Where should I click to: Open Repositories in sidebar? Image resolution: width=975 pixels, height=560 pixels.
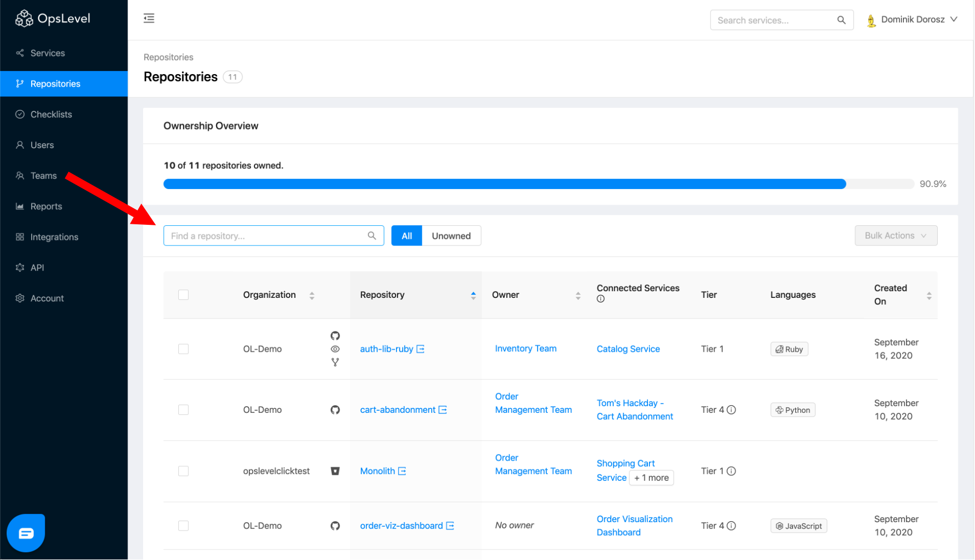(x=64, y=83)
